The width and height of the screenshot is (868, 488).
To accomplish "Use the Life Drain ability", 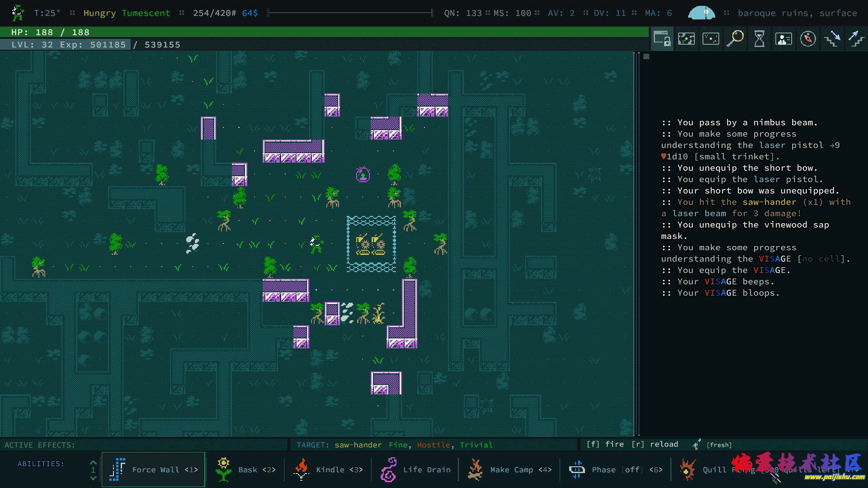I will tap(415, 469).
